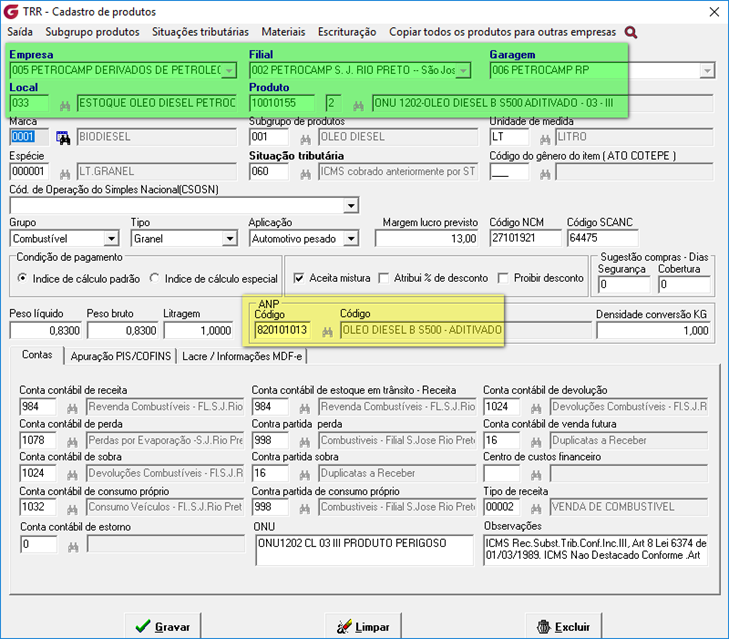Click the Marca code field 0001
729x639 pixels.
point(29,137)
